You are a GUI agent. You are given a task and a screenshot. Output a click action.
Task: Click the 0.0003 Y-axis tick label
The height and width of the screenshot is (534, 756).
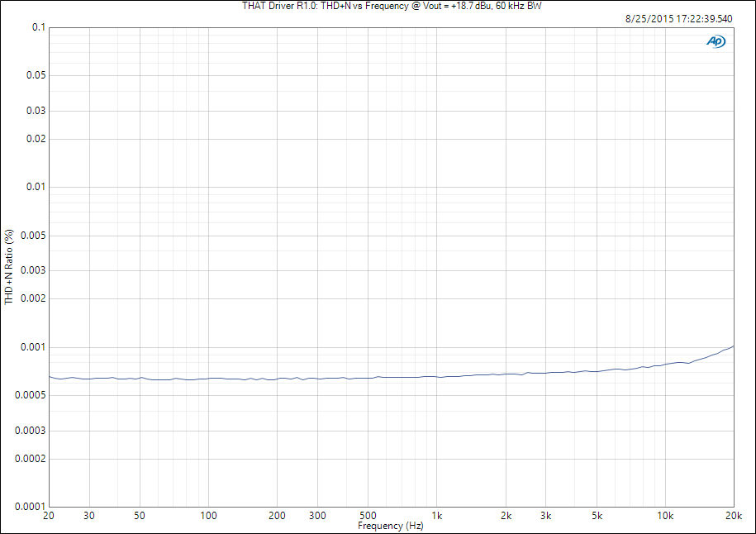pos(31,431)
